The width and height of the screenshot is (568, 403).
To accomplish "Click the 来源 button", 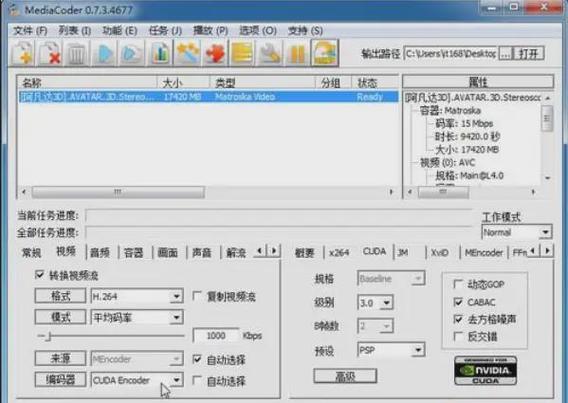I will [60, 358].
